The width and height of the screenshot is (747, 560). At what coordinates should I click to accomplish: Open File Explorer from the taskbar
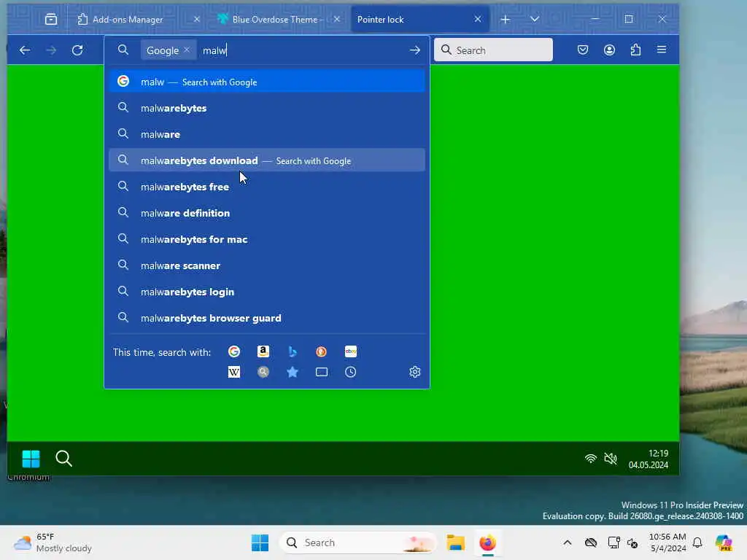(455, 542)
